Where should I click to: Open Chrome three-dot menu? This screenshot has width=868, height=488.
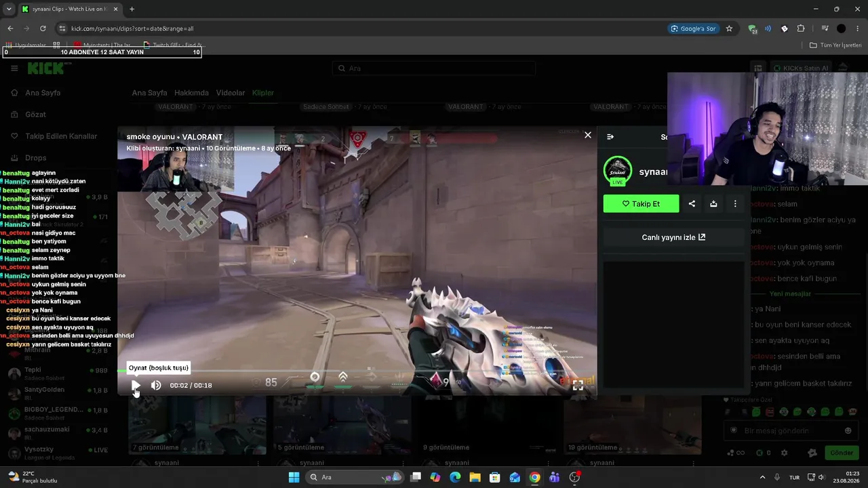coord(858,28)
